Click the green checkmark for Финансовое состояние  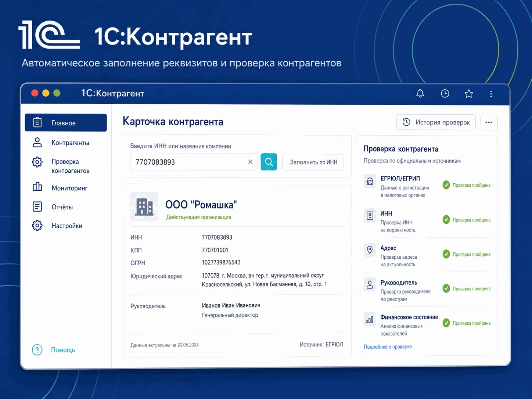coord(446,323)
